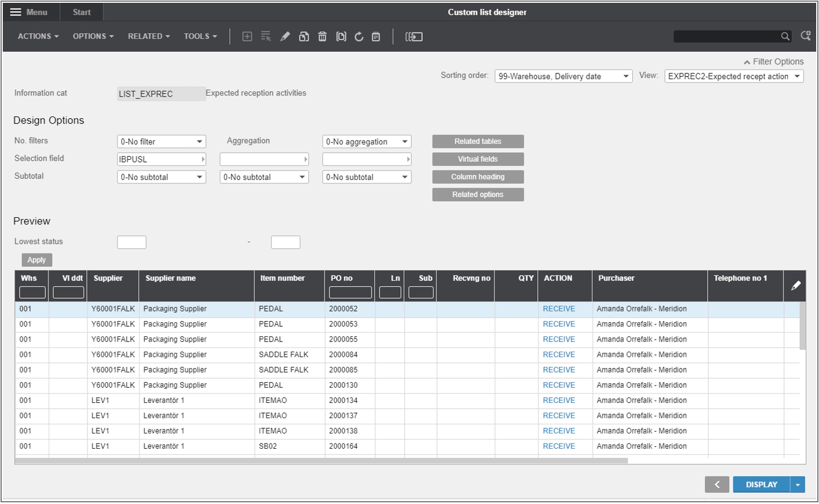Click the Delete trash can icon

(322, 37)
